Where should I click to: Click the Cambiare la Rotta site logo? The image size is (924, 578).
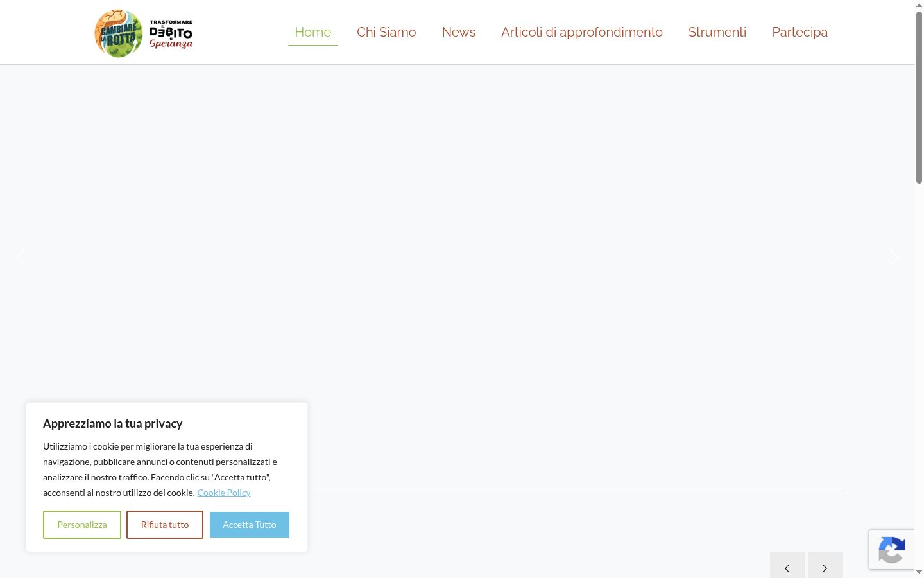(x=144, y=33)
